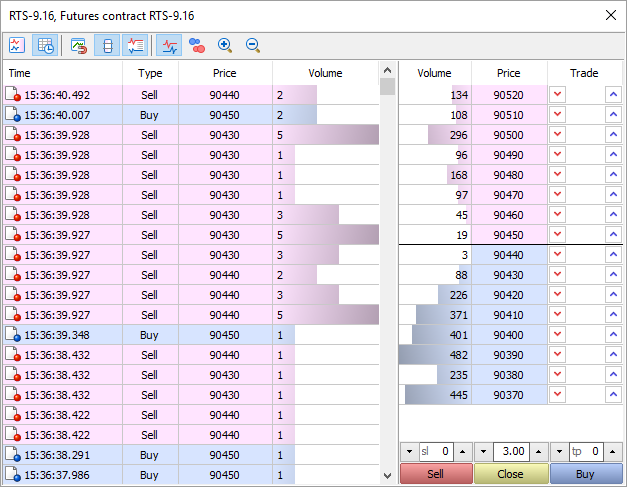Click the red pulse line toolbar icon
This screenshot has height=487, width=627.
coord(170,45)
